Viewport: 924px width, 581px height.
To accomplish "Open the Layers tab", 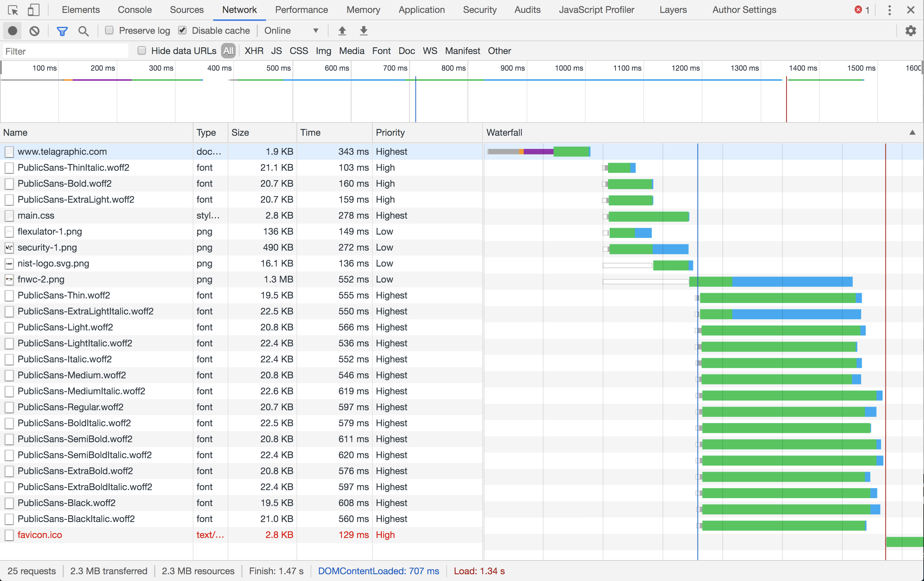I will pos(673,10).
